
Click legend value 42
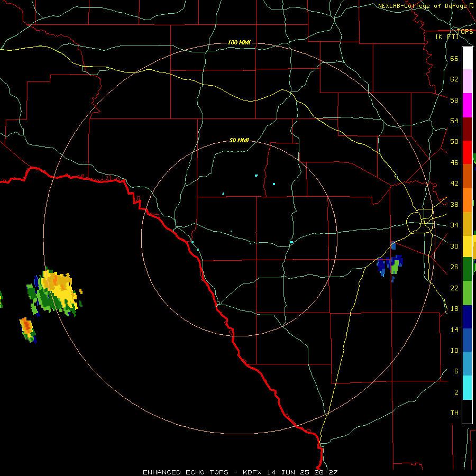[x=454, y=184]
